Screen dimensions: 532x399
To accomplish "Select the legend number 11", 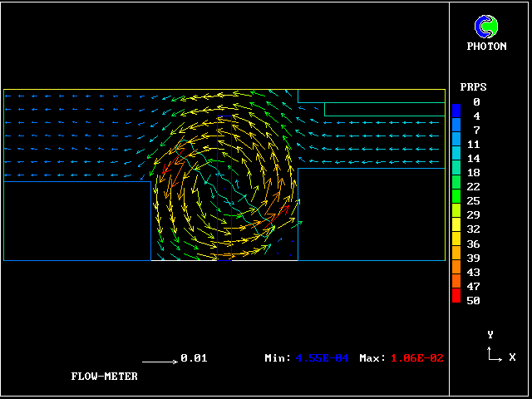I will click(x=473, y=145).
